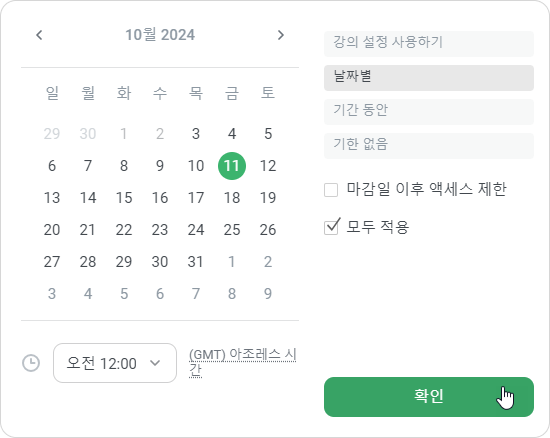This screenshot has height=438, width=550.
Task: Pick October 25 on the calendar
Action: [232, 230]
